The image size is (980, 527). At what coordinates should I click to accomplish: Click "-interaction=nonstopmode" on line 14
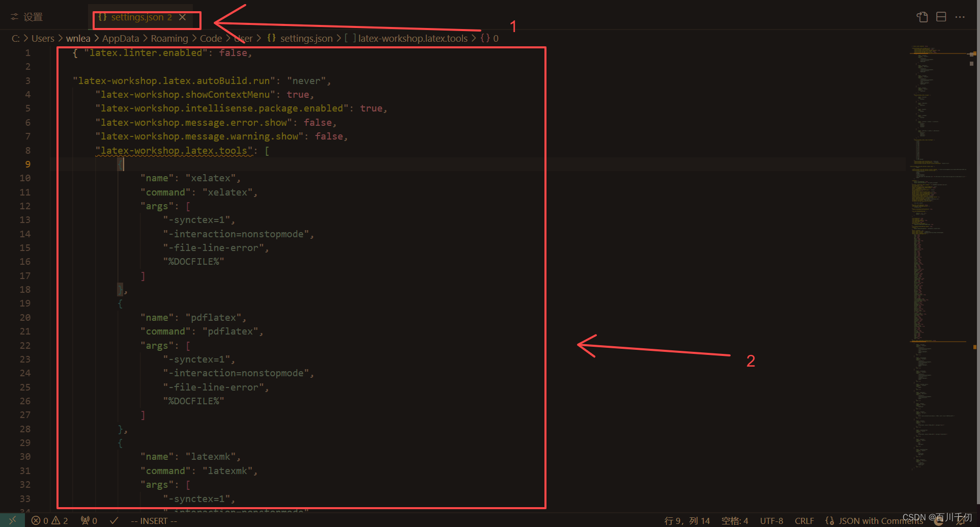point(236,234)
